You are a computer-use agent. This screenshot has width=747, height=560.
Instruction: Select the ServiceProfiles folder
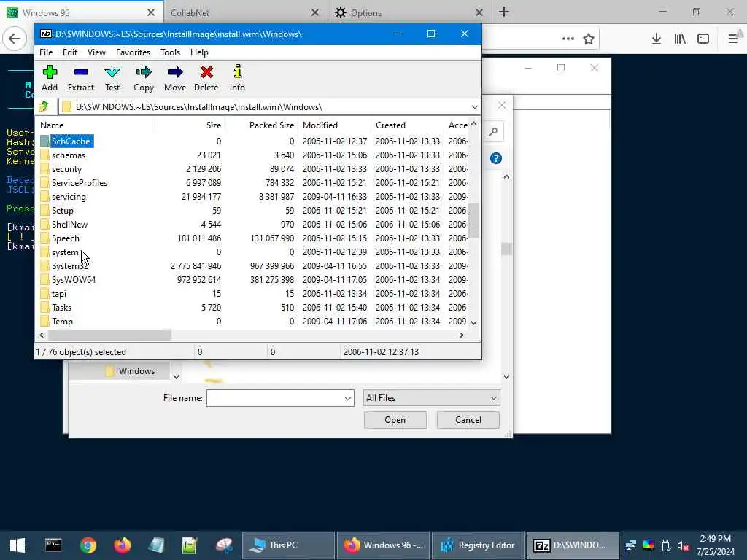click(79, 183)
